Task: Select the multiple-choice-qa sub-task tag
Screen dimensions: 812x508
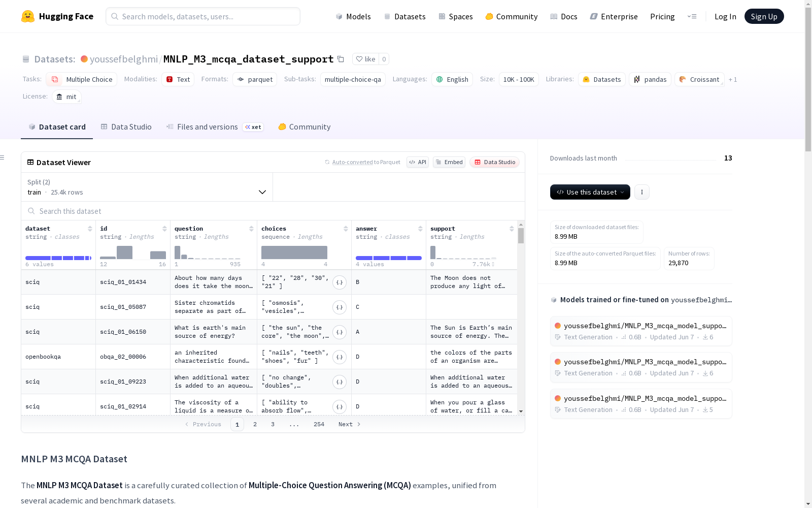Action: [353, 79]
